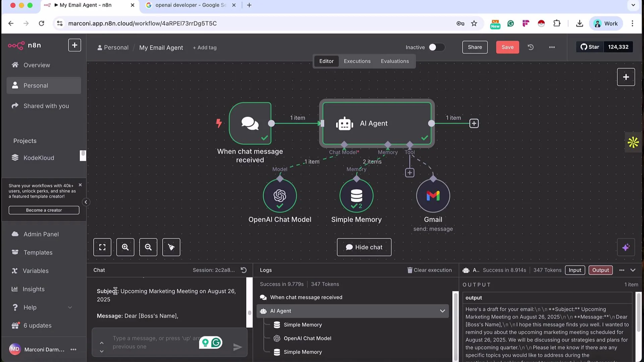Go to Templates
644x362 pixels.
pos(44,252)
